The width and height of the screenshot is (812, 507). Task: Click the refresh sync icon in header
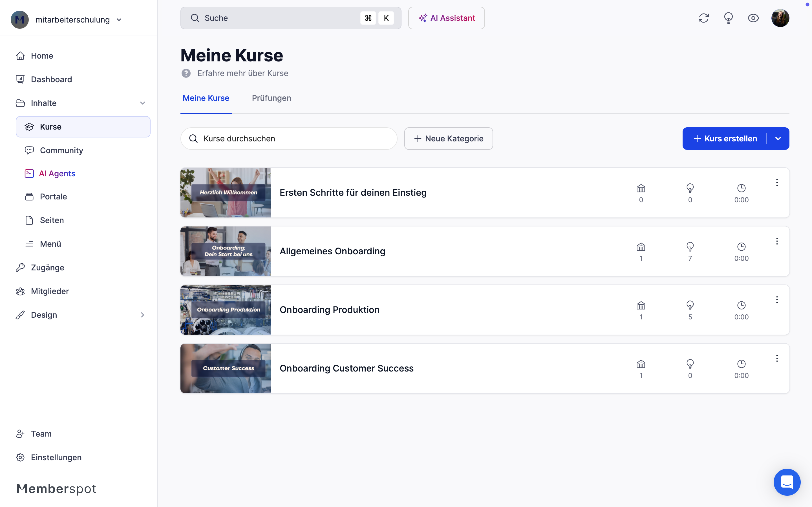pyautogui.click(x=703, y=18)
